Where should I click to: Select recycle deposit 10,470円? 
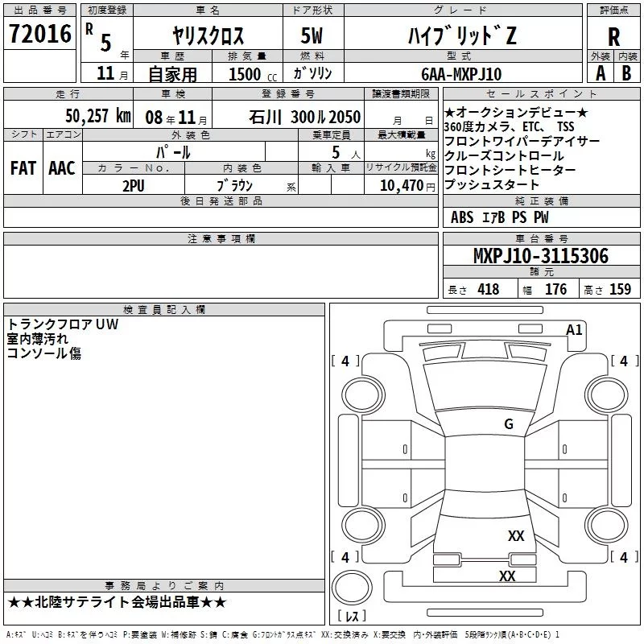[x=407, y=186]
